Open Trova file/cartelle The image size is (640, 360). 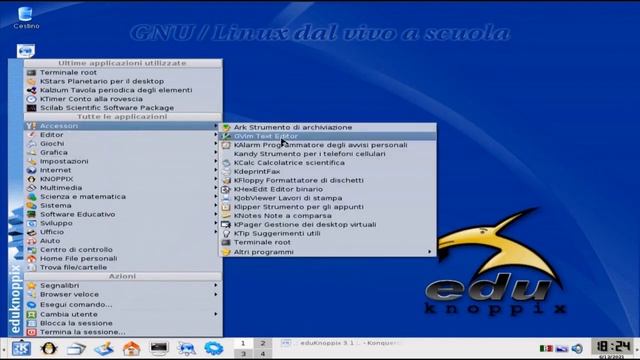(x=123, y=268)
